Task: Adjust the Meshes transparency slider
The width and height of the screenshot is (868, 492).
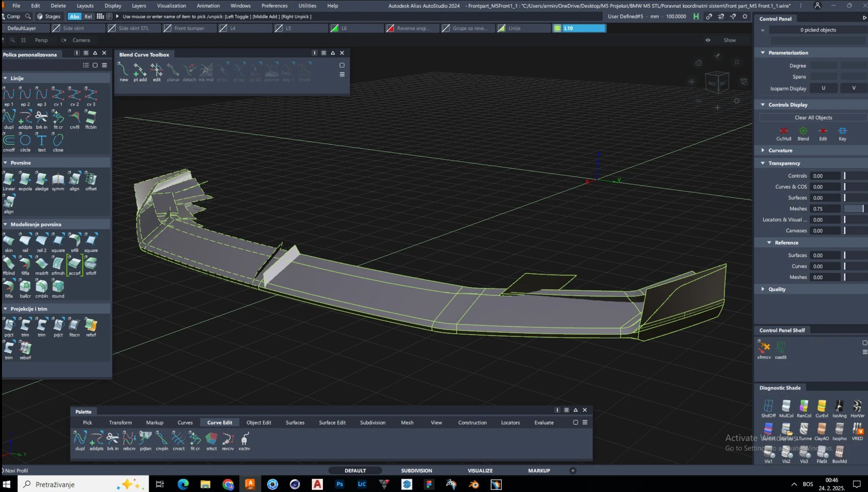Action: 854,209
